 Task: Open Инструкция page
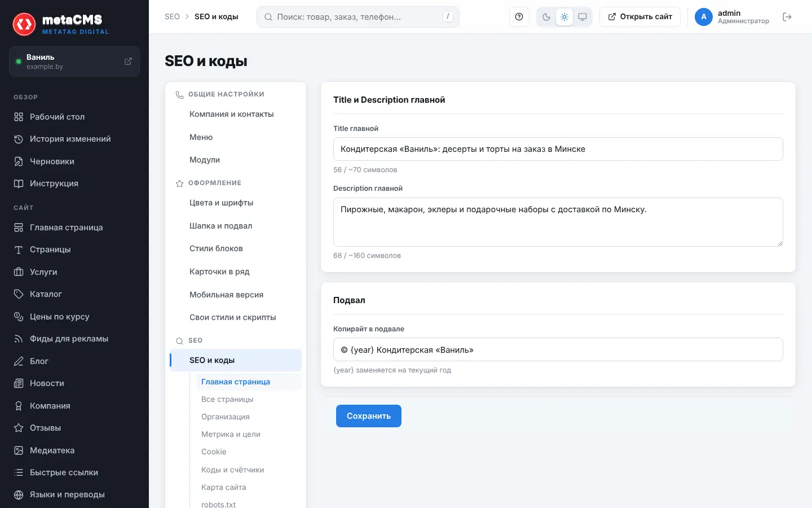pos(74,183)
